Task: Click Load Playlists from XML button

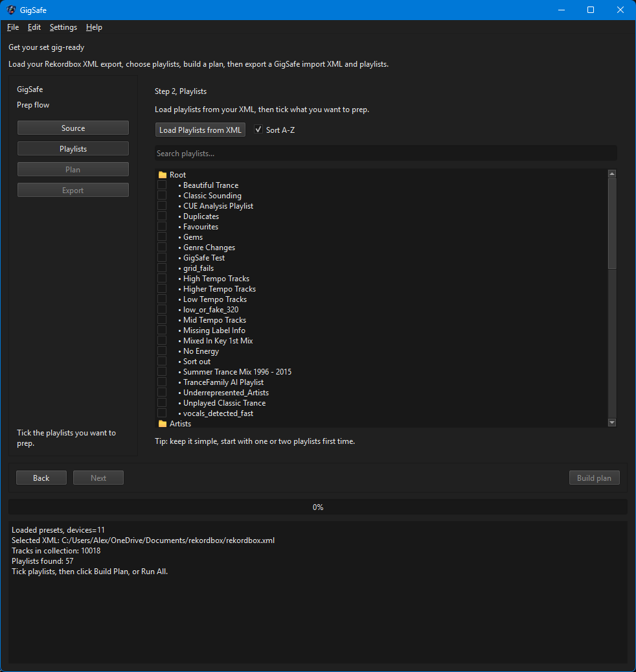Action: pos(201,130)
